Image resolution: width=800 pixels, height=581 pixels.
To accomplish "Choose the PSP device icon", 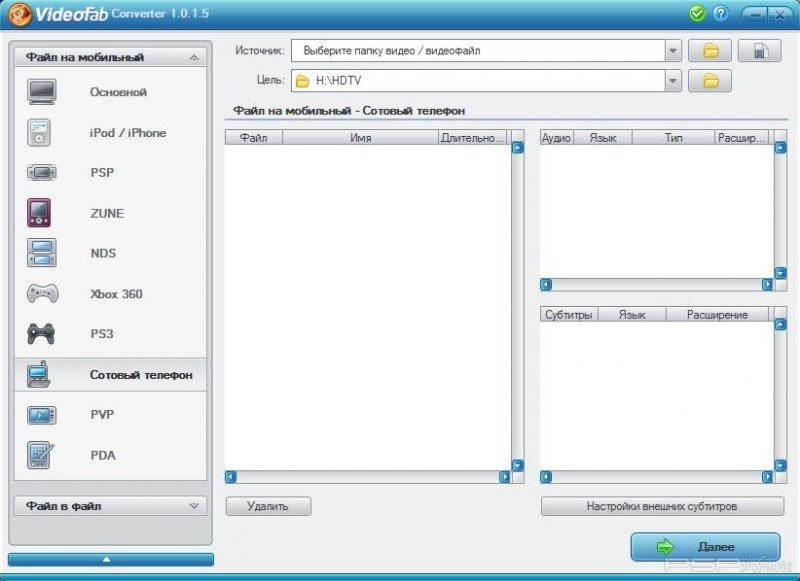I will pos(40,173).
